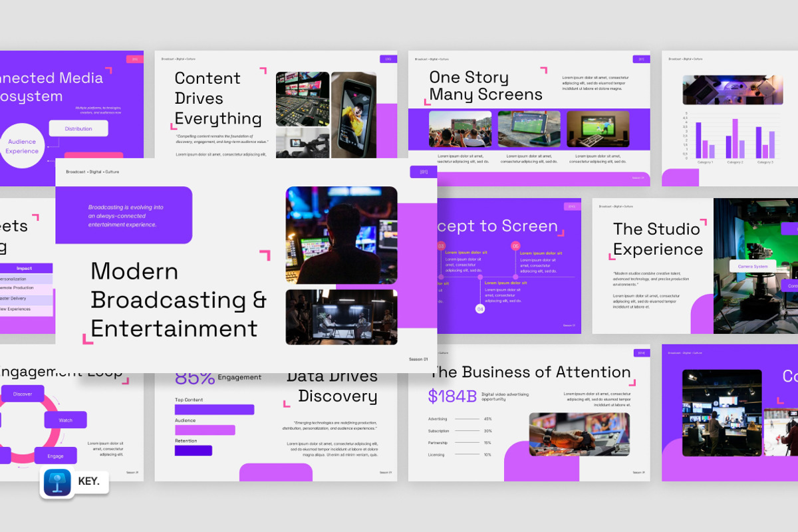This screenshot has height=532, width=798.
Task: Click the Subscription 30% row
Action: (x=460, y=431)
